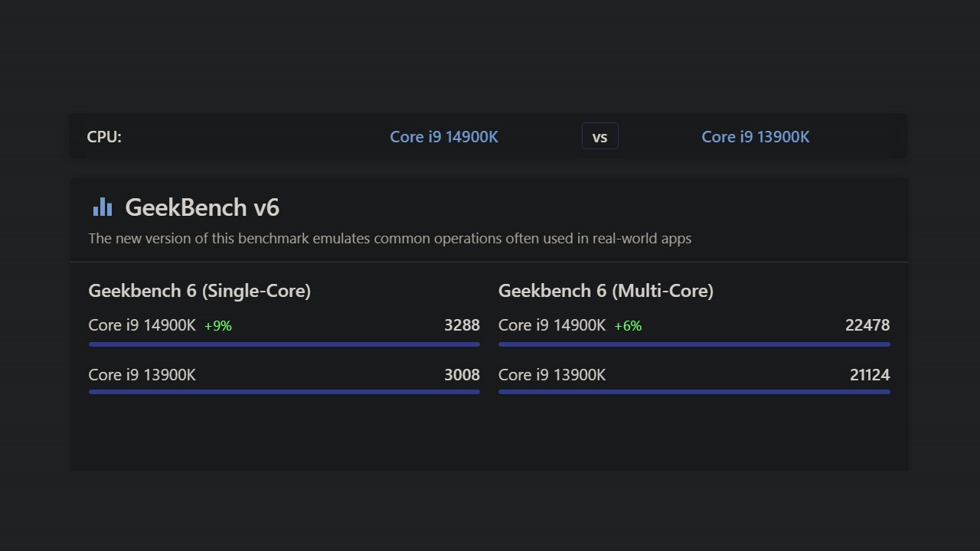Click the 14900K multi-core progress bar
This screenshot has width=980, height=551.
694,344
